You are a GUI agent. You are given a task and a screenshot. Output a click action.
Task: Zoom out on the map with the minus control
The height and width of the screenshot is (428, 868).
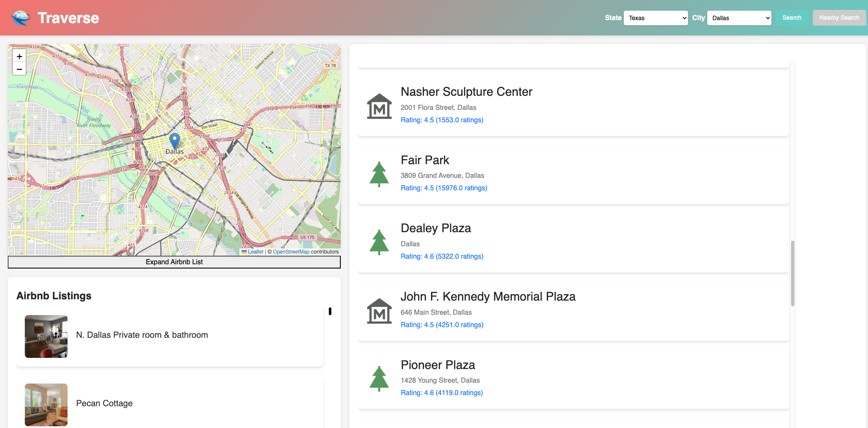click(x=19, y=69)
